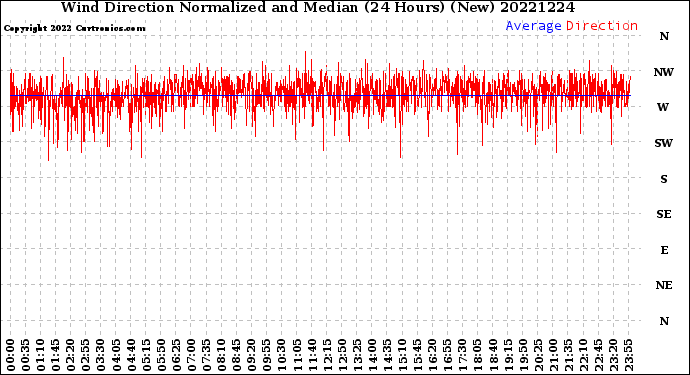
Task: Click the '18:05' time axis label
Action: pyautogui.click(x=477, y=356)
